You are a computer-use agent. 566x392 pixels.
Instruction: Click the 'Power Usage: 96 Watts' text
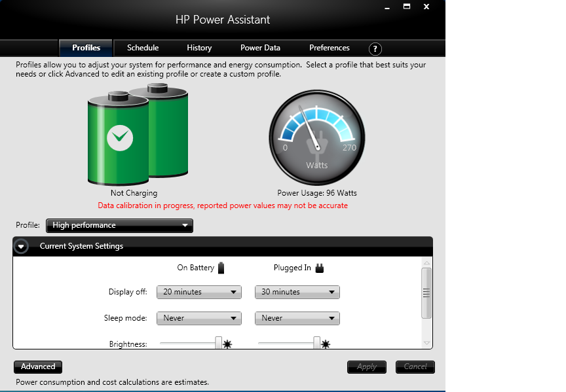[x=317, y=193]
